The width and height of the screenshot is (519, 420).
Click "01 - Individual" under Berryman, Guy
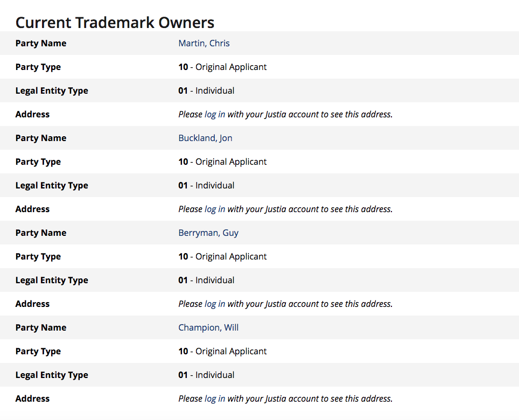click(x=206, y=280)
